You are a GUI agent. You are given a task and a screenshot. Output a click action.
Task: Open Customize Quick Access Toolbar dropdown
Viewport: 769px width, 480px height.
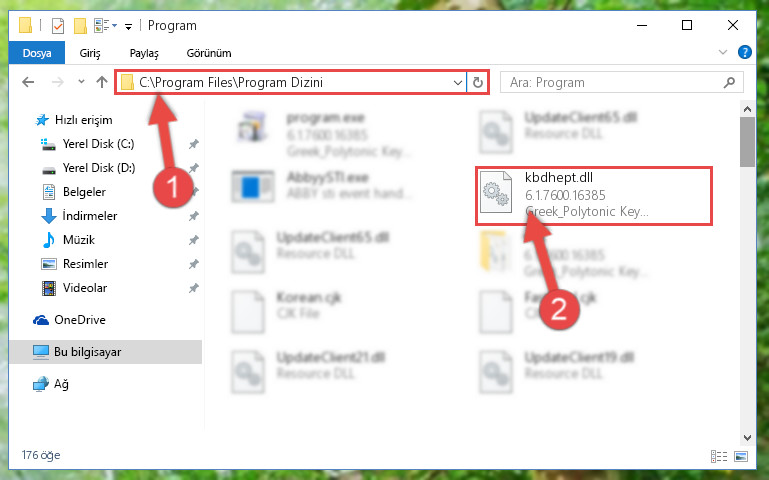(x=128, y=26)
